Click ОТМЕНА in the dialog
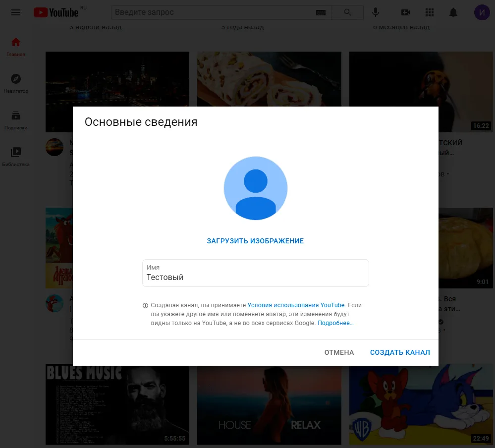Screen dimensions: 495x448 tap(339, 352)
